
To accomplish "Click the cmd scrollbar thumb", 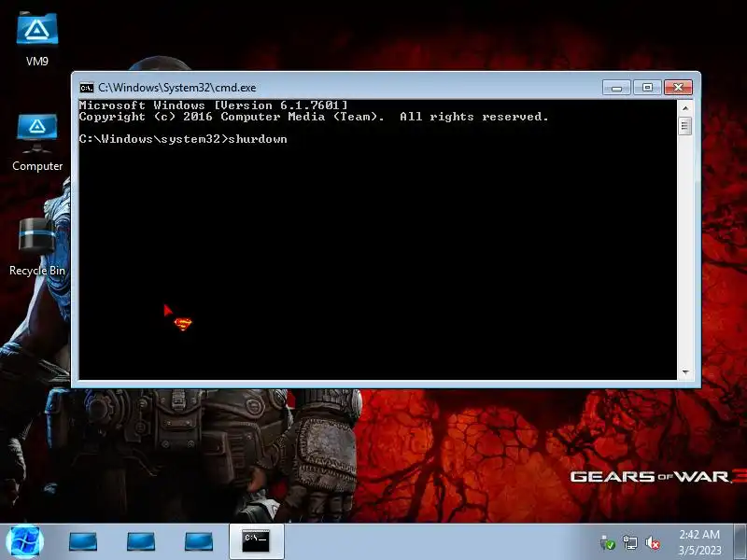I will pyautogui.click(x=685, y=126).
